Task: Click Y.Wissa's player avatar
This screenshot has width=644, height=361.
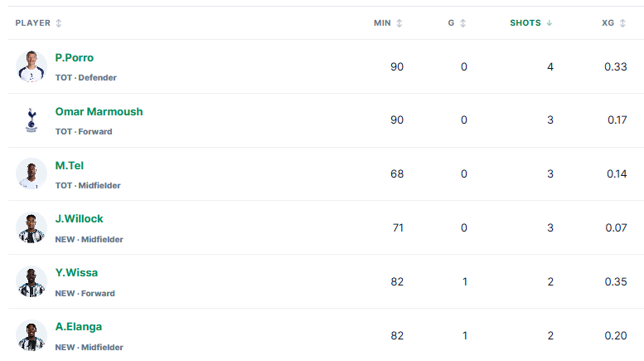Action: (x=31, y=281)
